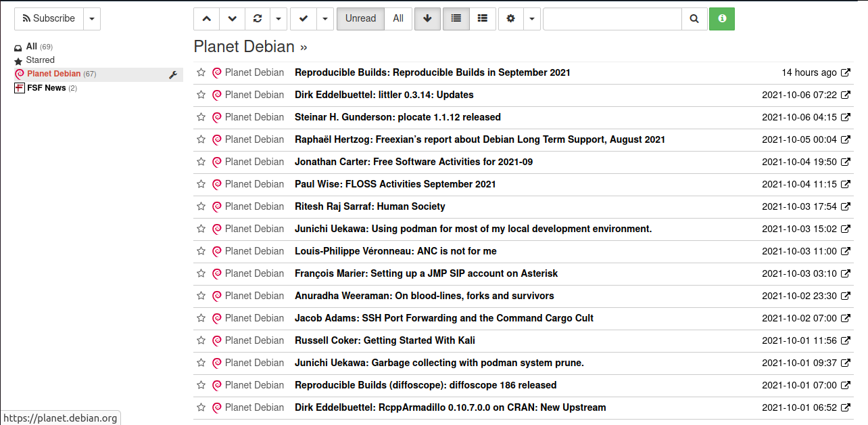Open podman system prune article title
This screenshot has width=868, height=425.
pos(439,363)
